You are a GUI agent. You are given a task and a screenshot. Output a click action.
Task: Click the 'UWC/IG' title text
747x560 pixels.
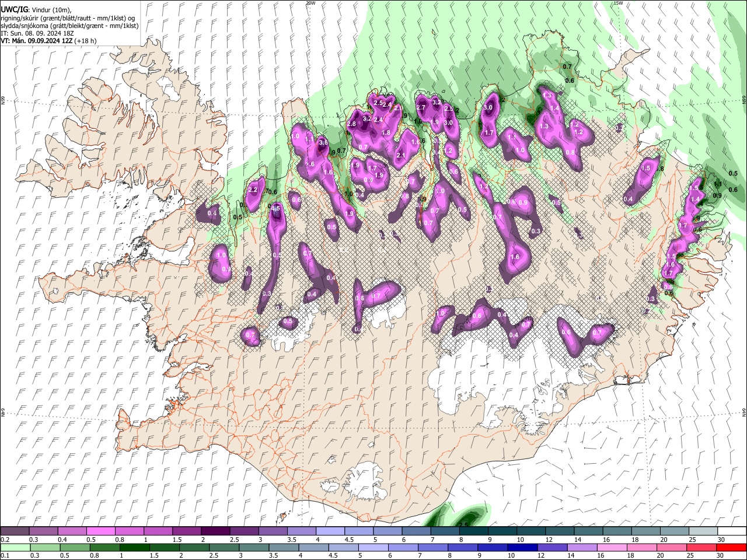[14, 10]
